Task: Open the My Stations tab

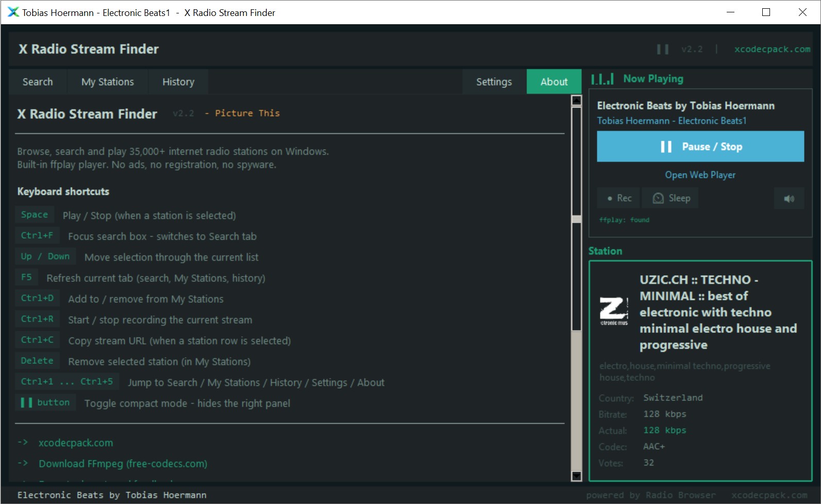Action: pyautogui.click(x=108, y=82)
